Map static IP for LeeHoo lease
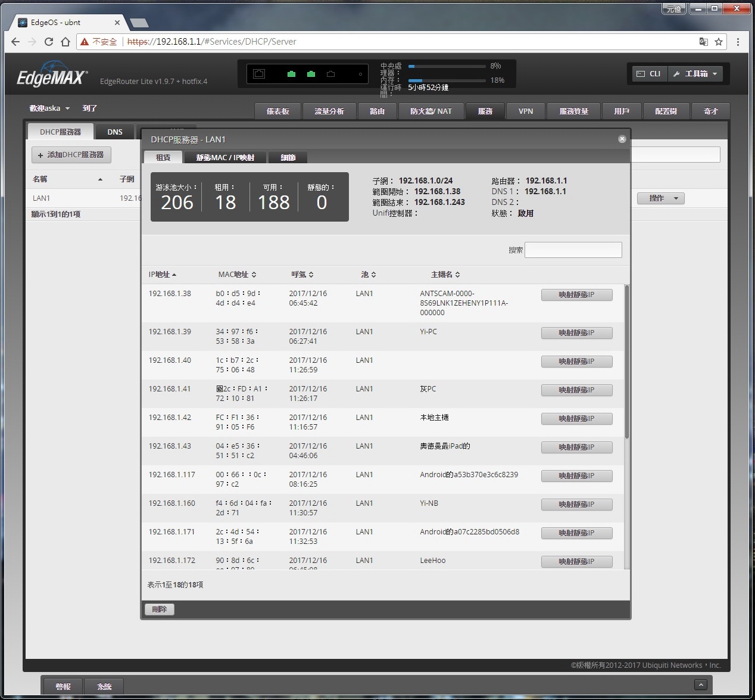This screenshot has height=700, width=755. [576, 562]
